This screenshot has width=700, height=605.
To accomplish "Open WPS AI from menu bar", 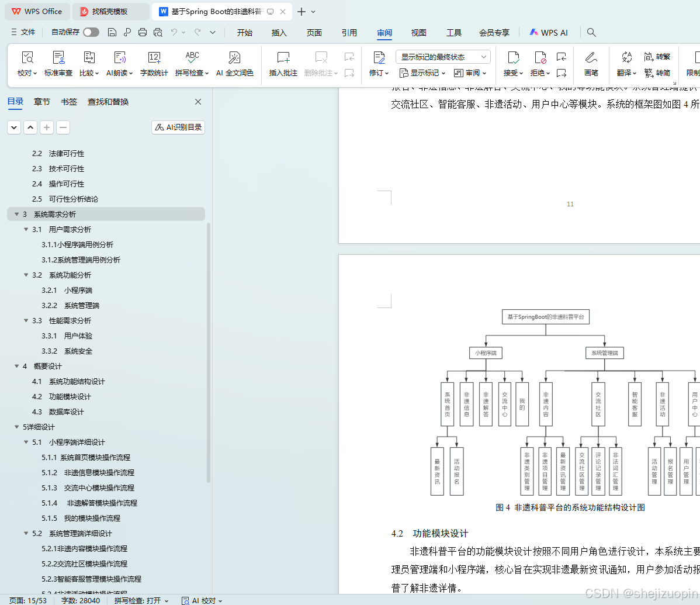I will coord(549,32).
